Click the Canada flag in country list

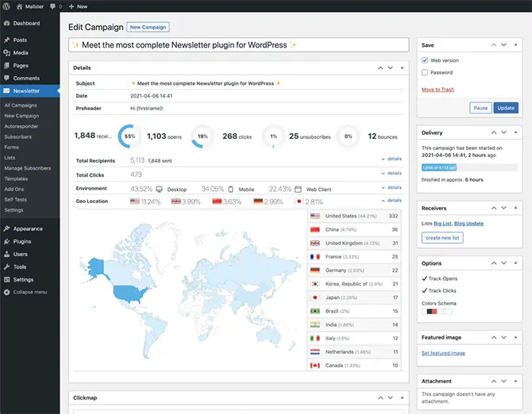(315, 366)
